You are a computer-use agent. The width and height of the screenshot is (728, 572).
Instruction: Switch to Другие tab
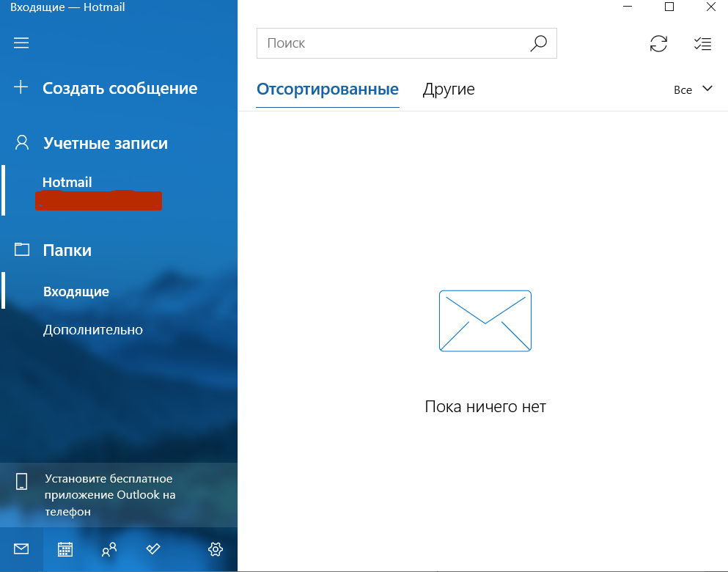(449, 89)
